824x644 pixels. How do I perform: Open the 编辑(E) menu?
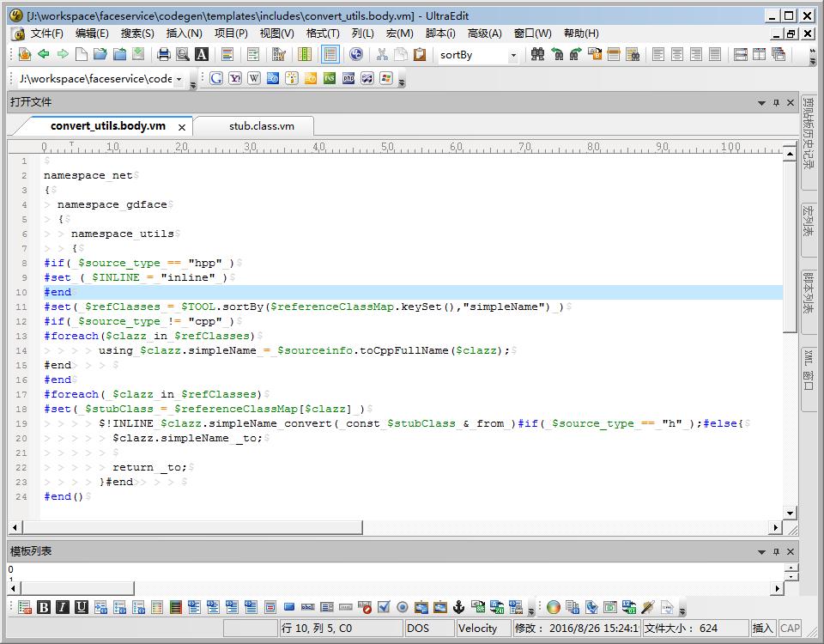pyautogui.click(x=92, y=33)
